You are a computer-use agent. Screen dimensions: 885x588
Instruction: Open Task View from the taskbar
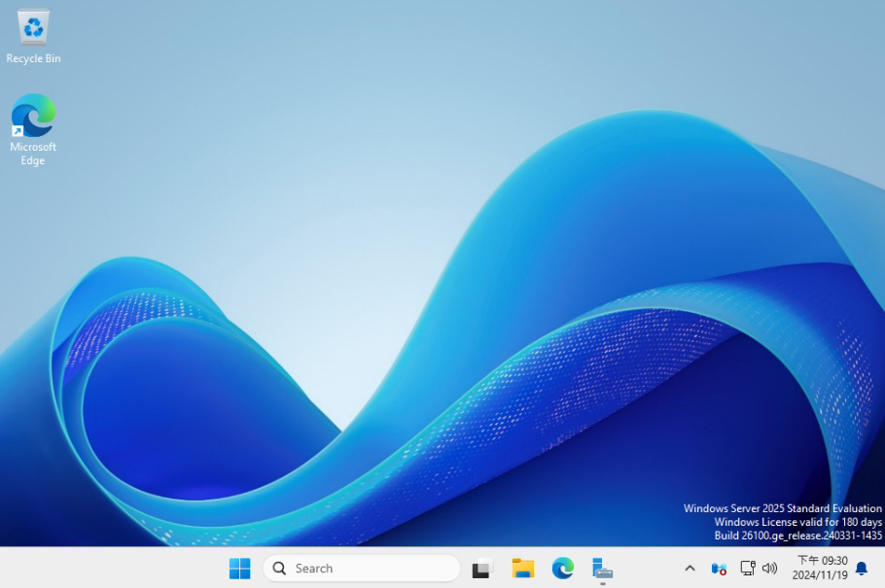coord(482,569)
